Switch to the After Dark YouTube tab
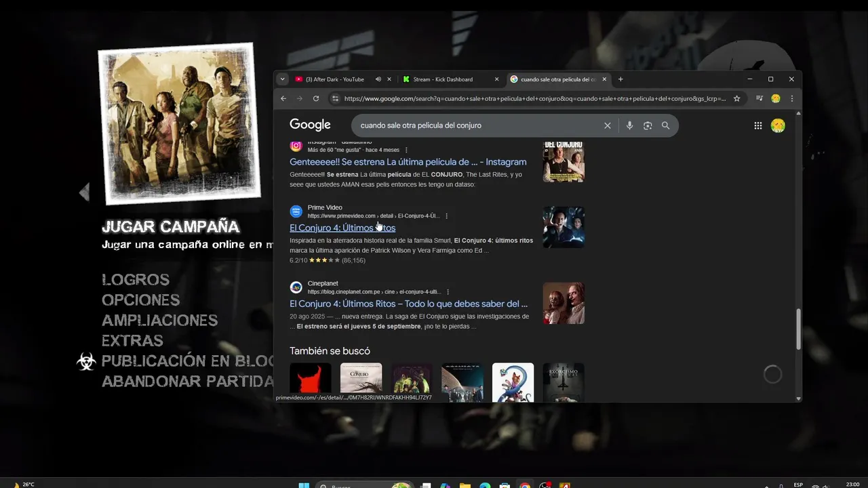 335,79
